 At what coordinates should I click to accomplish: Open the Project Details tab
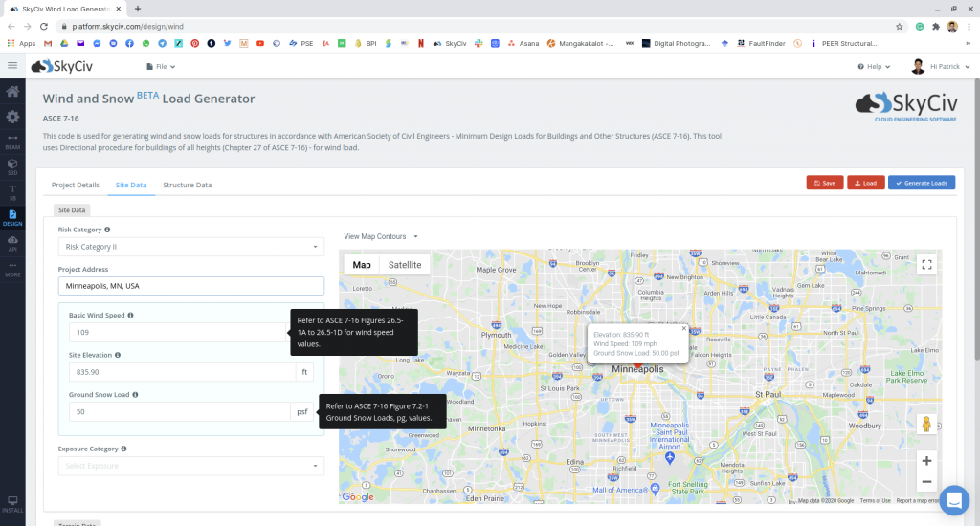coord(75,185)
